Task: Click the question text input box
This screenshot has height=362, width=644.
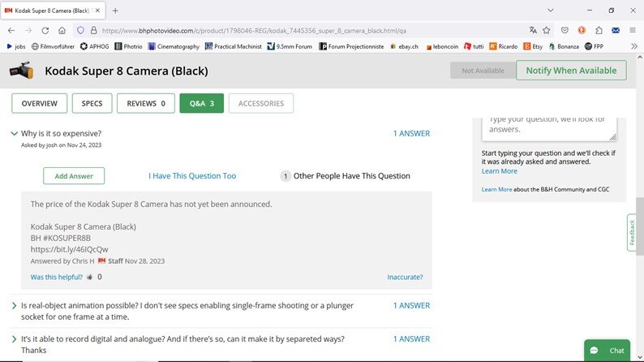Action: (x=549, y=125)
